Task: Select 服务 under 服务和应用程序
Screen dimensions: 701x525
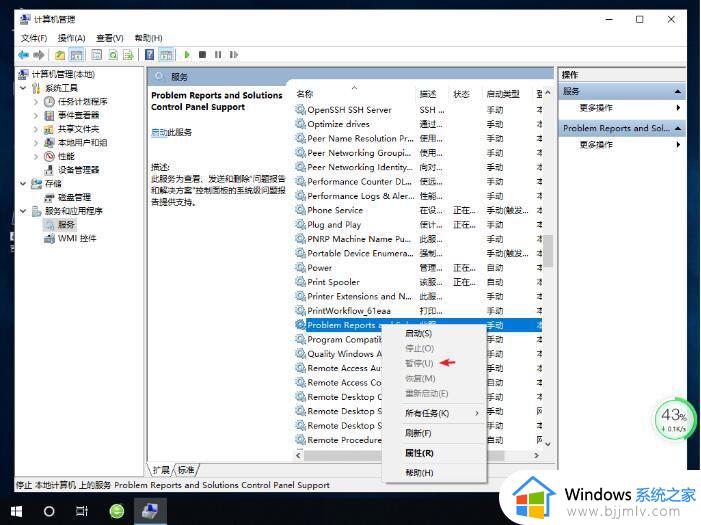Action: (x=66, y=224)
